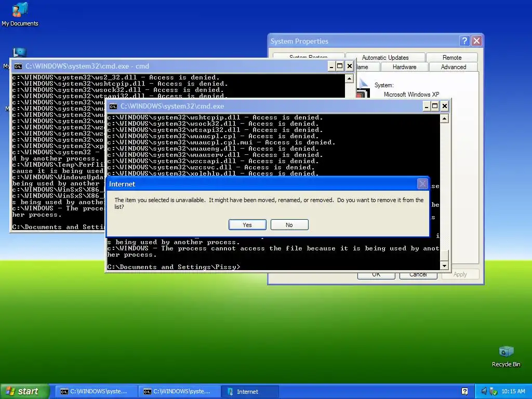Viewport: 532px width, 399px height.
Task: Maximize the front cmd.exe window
Action: pyautogui.click(x=435, y=106)
